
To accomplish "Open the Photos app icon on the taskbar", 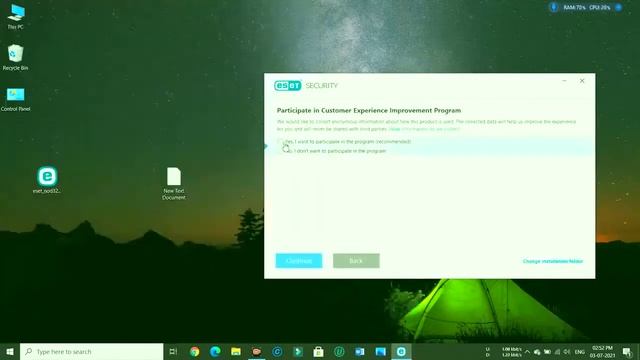I will 380,351.
